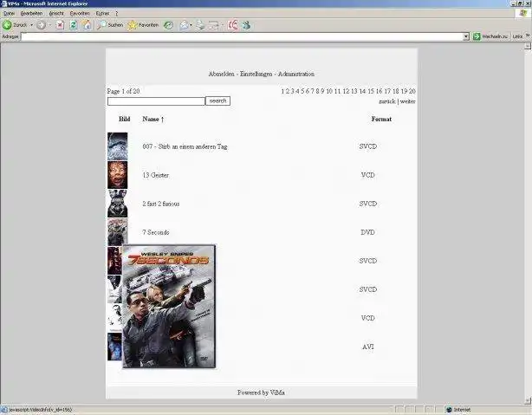Viewport: 532px width, 415px height.
Task: Open the Datei menu
Action: click(x=10, y=14)
